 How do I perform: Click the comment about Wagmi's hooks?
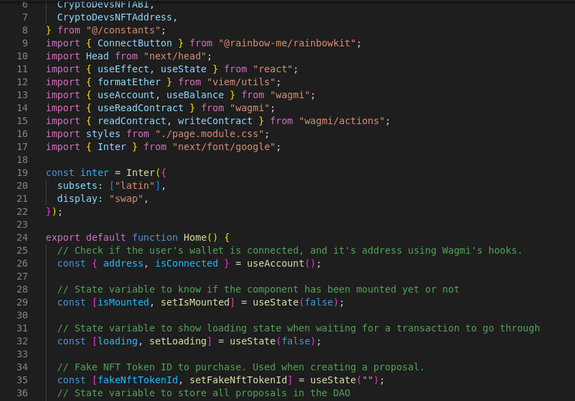click(x=289, y=251)
